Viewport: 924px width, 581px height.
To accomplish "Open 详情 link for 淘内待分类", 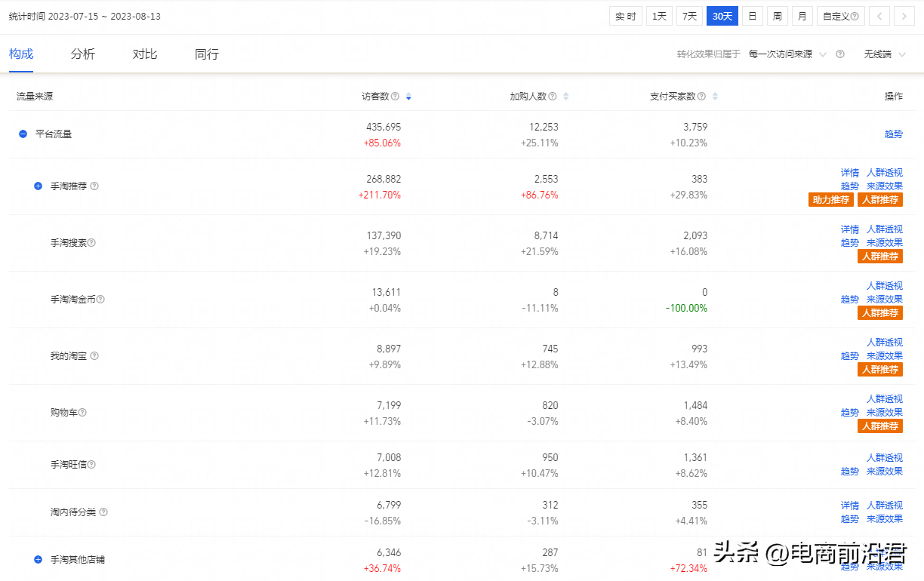I will pos(849,506).
